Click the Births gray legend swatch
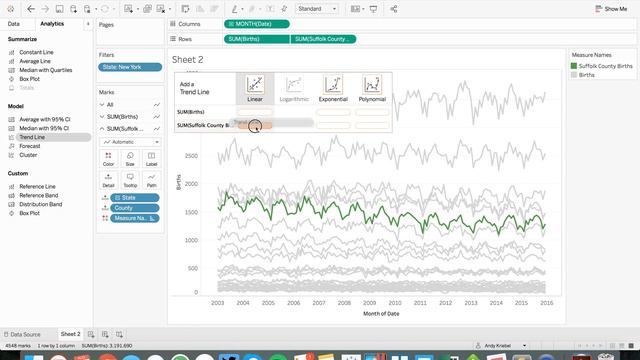 (x=574, y=75)
